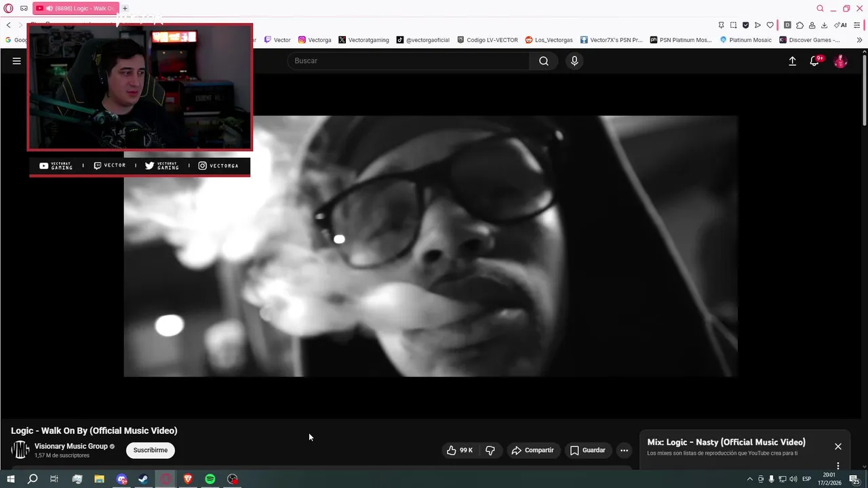
Task: Open the browser profile person icon
Action: coord(812,25)
